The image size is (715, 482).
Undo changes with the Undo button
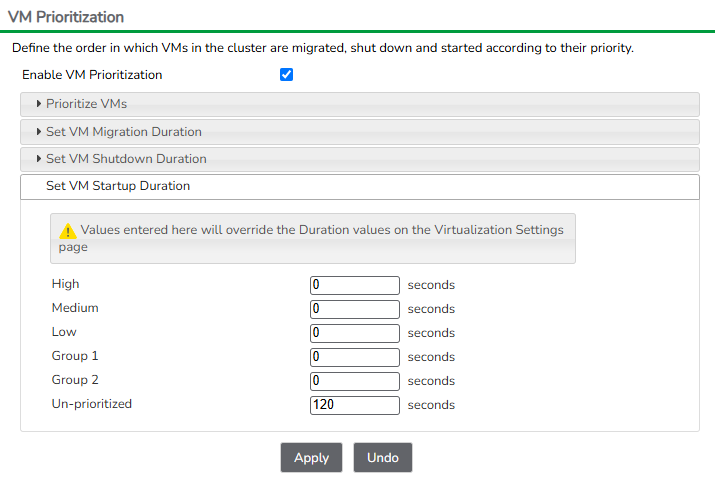pyautogui.click(x=383, y=457)
